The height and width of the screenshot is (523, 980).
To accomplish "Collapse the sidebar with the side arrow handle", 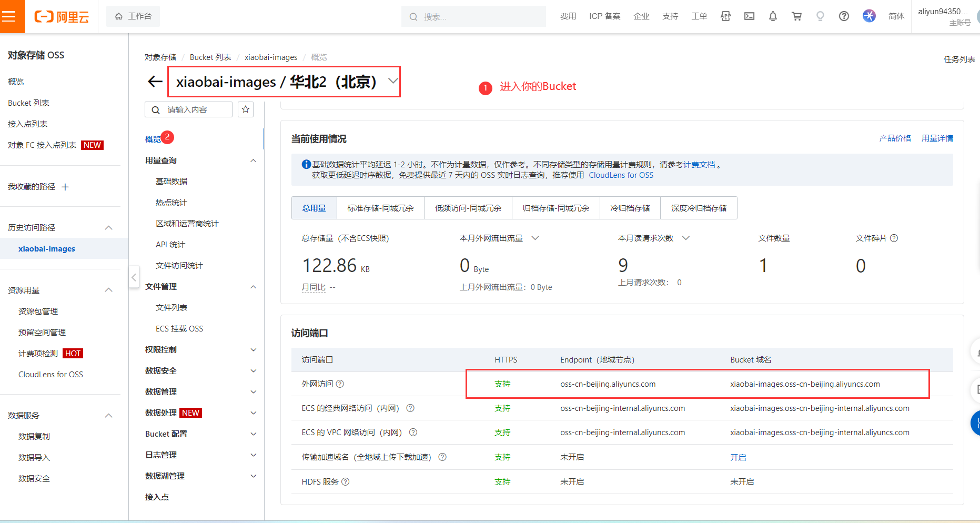I will (x=134, y=277).
